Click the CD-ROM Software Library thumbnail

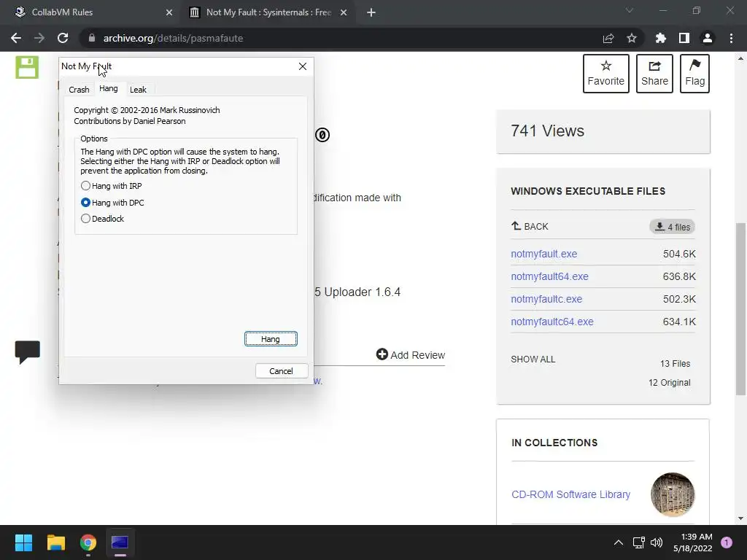[673, 494]
